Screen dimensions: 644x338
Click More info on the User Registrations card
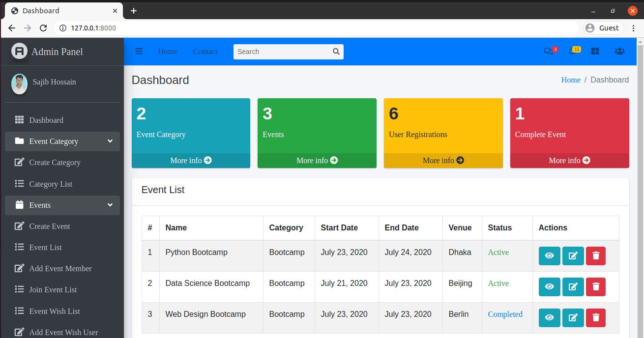point(443,160)
